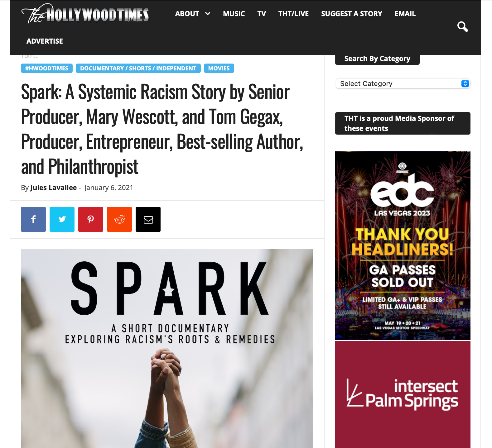Open the Email menu link
This screenshot has width=492, height=448.
pos(405,14)
